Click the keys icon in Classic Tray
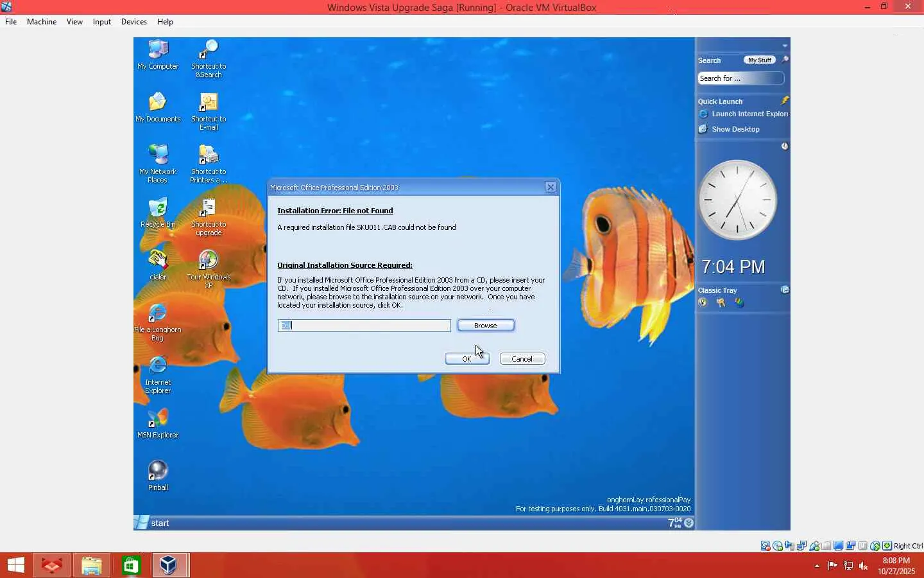The width and height of the screenshot is (924, 578). tap(721, 302)
